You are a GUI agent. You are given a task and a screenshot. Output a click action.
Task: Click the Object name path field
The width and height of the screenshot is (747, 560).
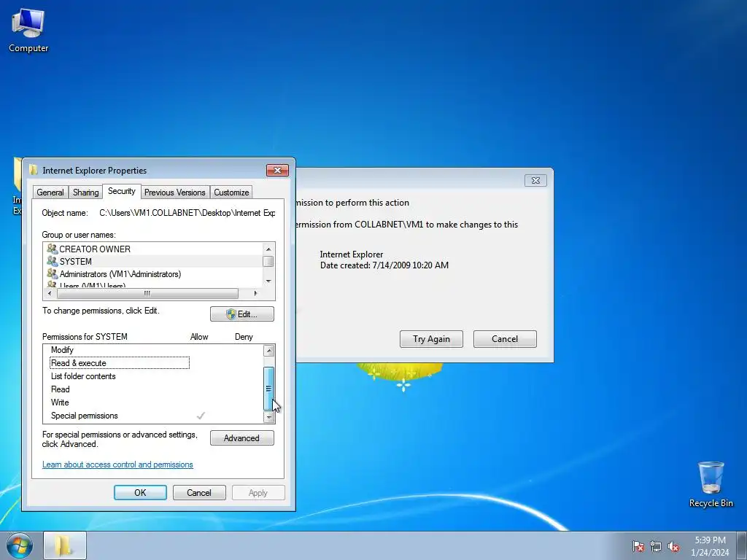(x=187, y=213)
